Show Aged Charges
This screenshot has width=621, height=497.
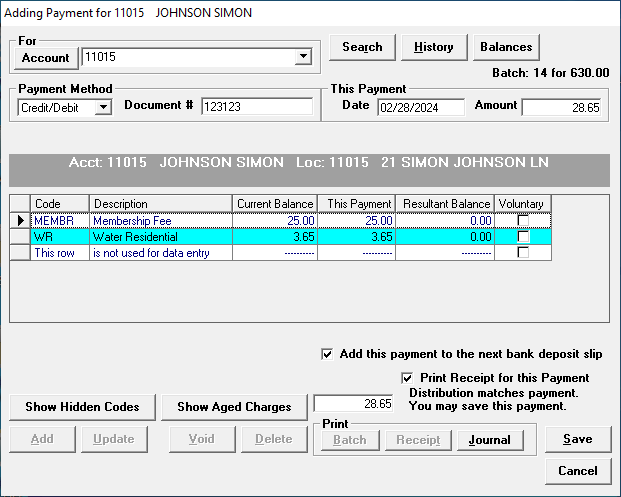[x=234, y=407]
